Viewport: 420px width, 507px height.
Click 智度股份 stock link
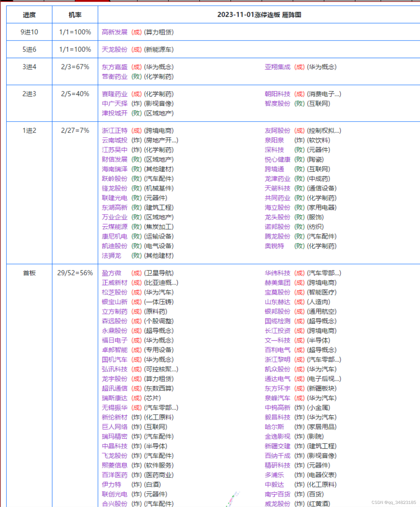[277, 104]
